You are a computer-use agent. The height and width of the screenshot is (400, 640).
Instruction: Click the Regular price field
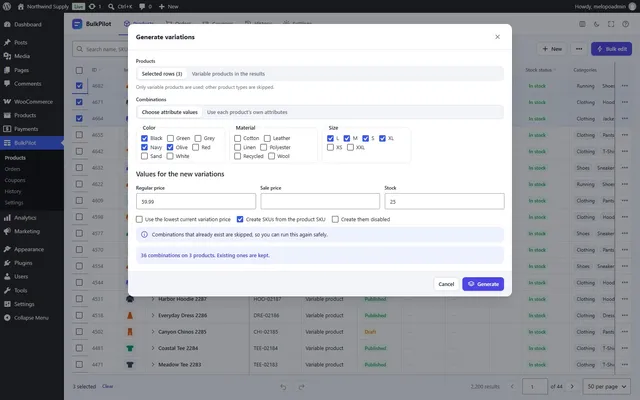pos(196,202)
